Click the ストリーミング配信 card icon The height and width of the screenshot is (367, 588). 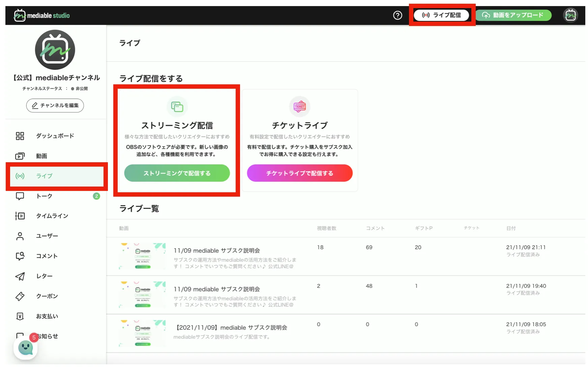coord(177,107)
